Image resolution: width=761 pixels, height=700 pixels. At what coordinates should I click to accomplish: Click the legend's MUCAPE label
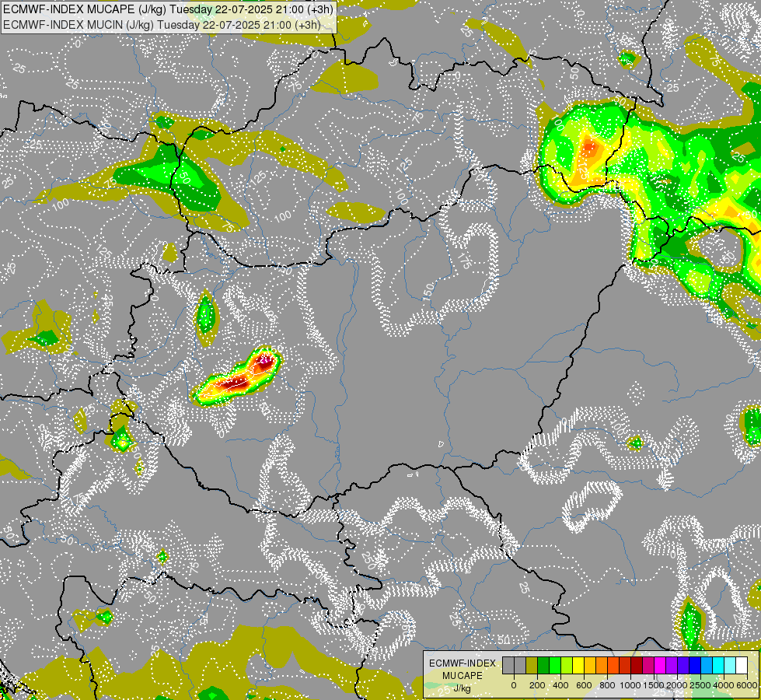[x=463, y=676]
